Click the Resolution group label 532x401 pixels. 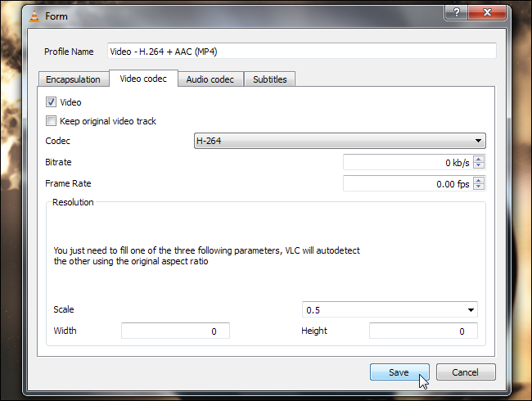[x=73, y=202]
